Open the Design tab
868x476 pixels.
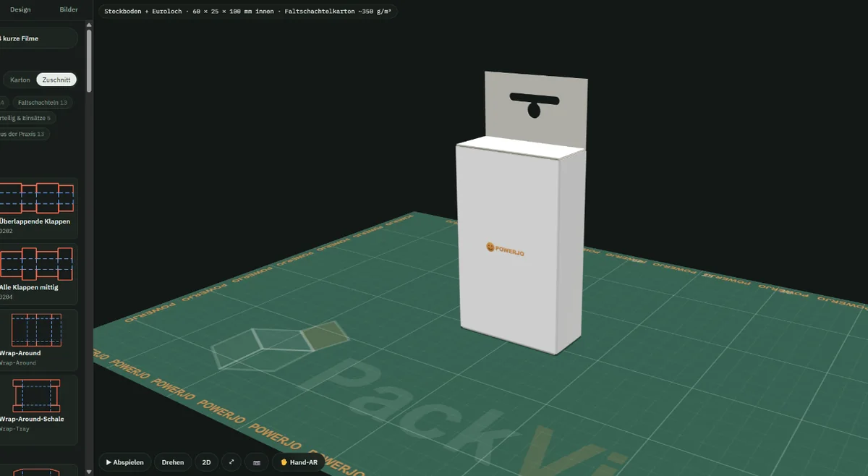point(20,9)
